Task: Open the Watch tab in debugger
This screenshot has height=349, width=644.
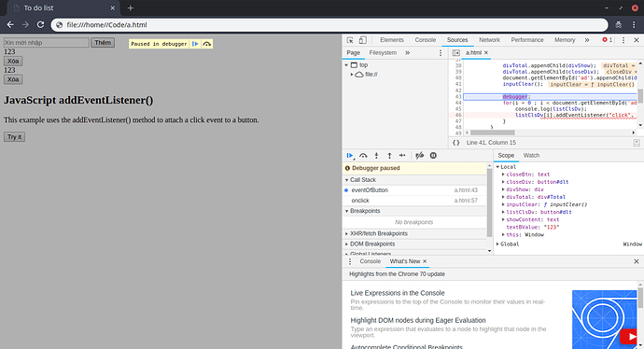Action: pyautogui.click(x=531, y=155)
